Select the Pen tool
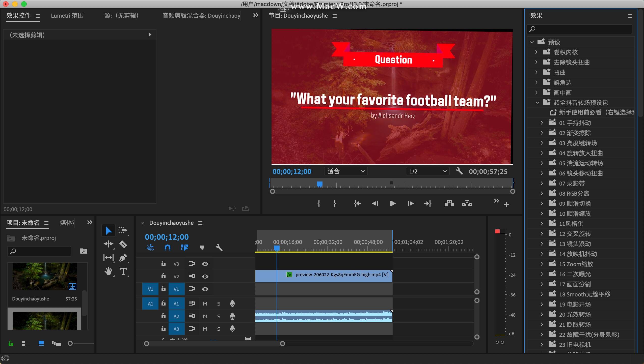This screenshot has width=644, height=364. (x=123, y=258)
